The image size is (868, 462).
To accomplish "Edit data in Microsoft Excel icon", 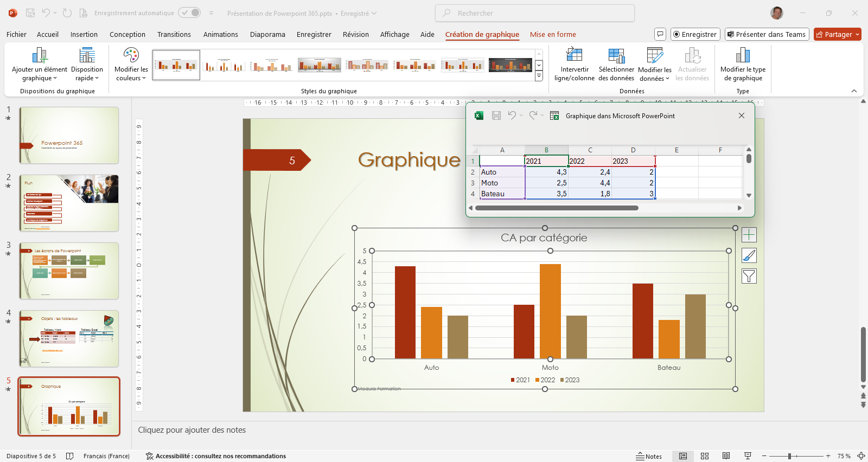I will pos(554,116).
